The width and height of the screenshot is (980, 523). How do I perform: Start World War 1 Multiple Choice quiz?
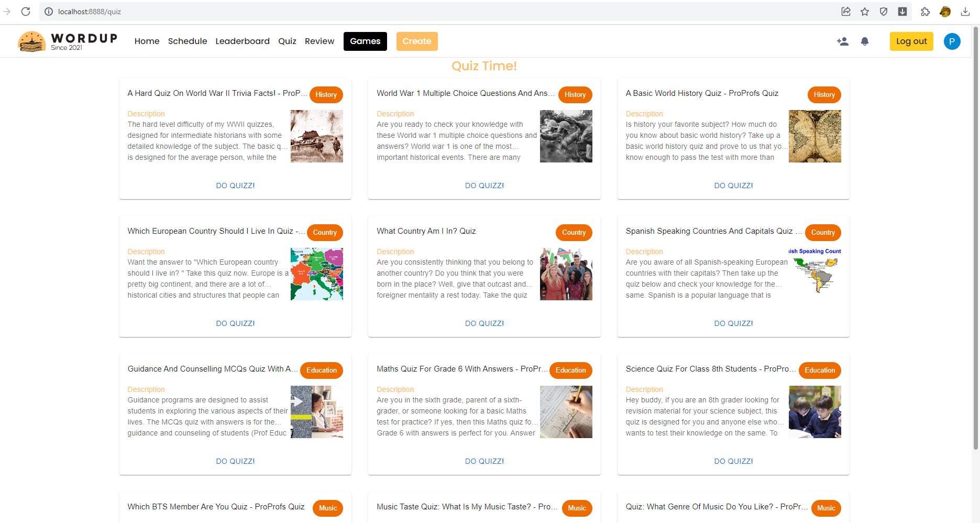[x=485, y=186]
